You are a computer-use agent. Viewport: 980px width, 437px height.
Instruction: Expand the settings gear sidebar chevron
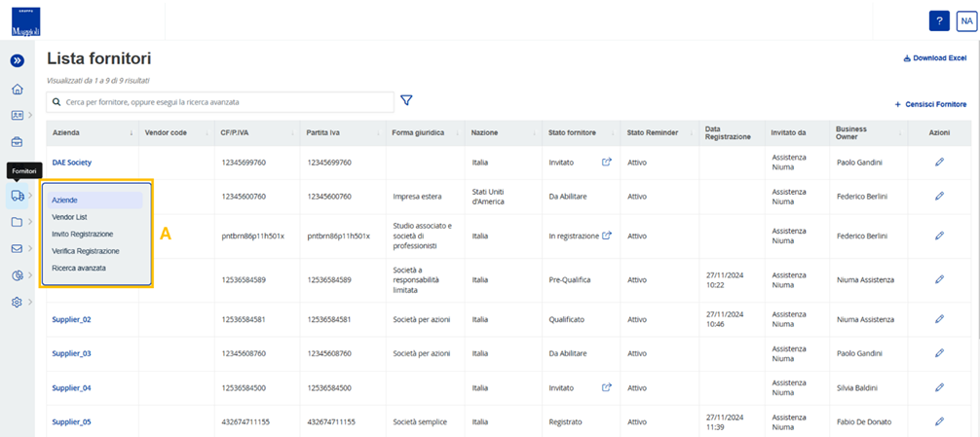pos(29,302)
